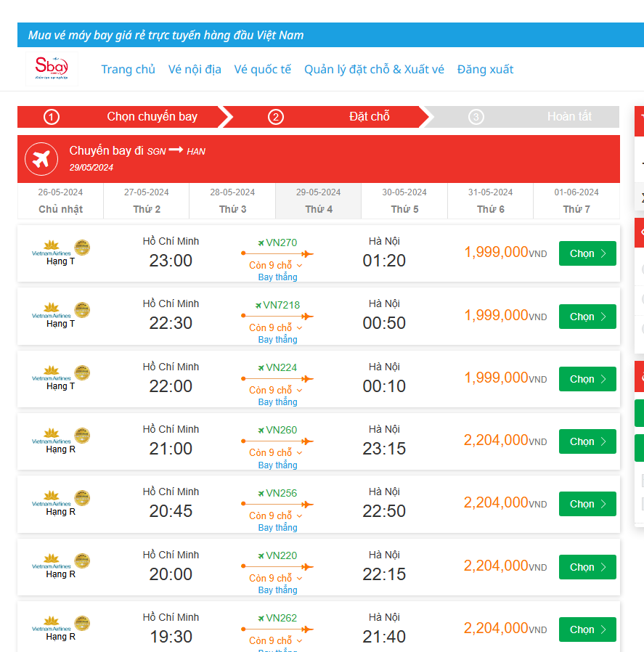
Task: Click the plane icon beside VN270
Action: click(x=261, y=243)
